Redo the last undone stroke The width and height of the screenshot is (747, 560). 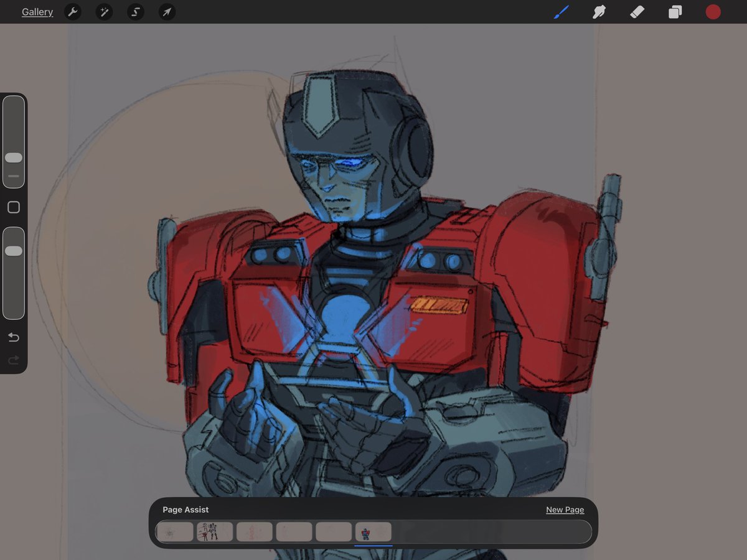pyautogui.click(x=14, y=360)
